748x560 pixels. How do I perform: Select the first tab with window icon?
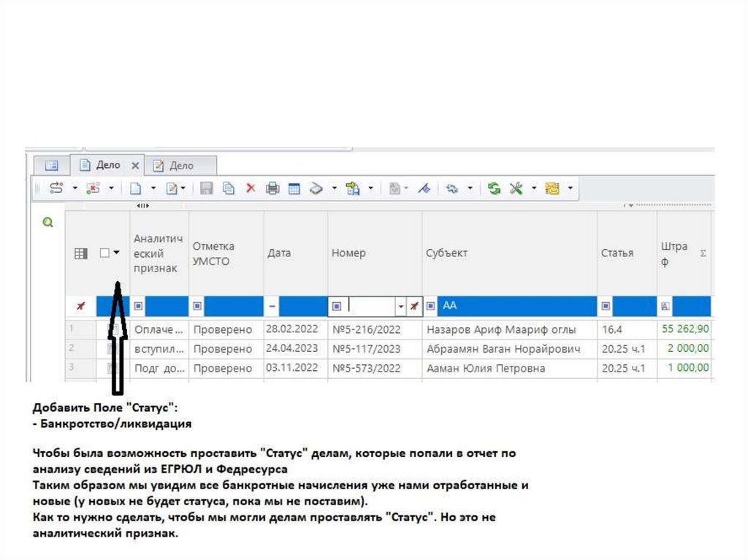[51, 166]
